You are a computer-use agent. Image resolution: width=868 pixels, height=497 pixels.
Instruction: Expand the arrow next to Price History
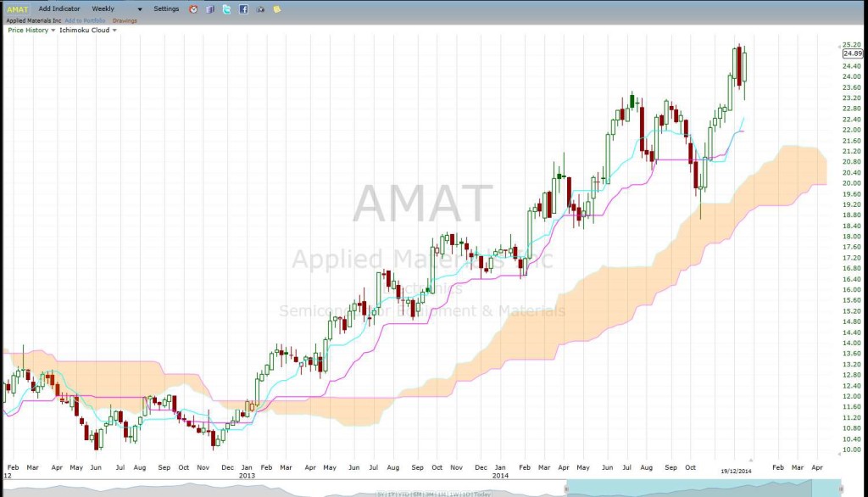(x=53, y=31)
